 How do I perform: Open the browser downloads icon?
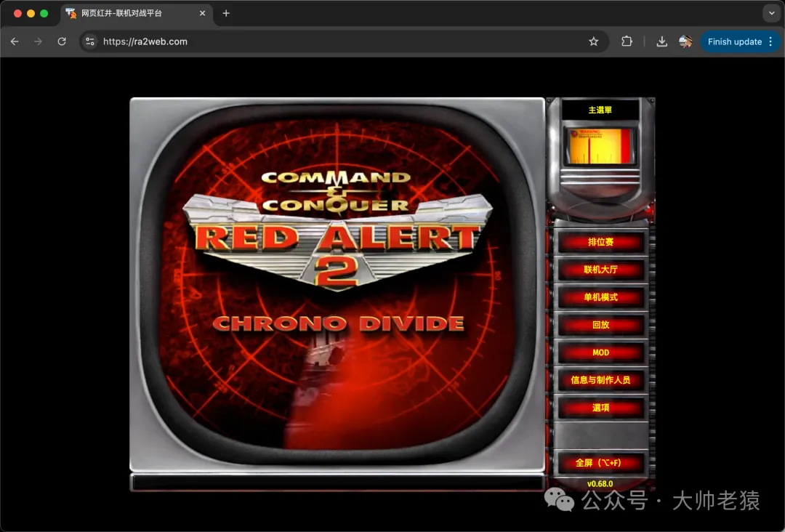coord(662,41)
